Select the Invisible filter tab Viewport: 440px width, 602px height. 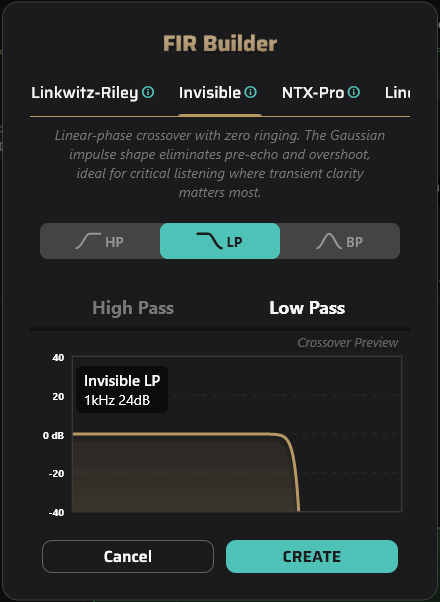click(210, 93)
